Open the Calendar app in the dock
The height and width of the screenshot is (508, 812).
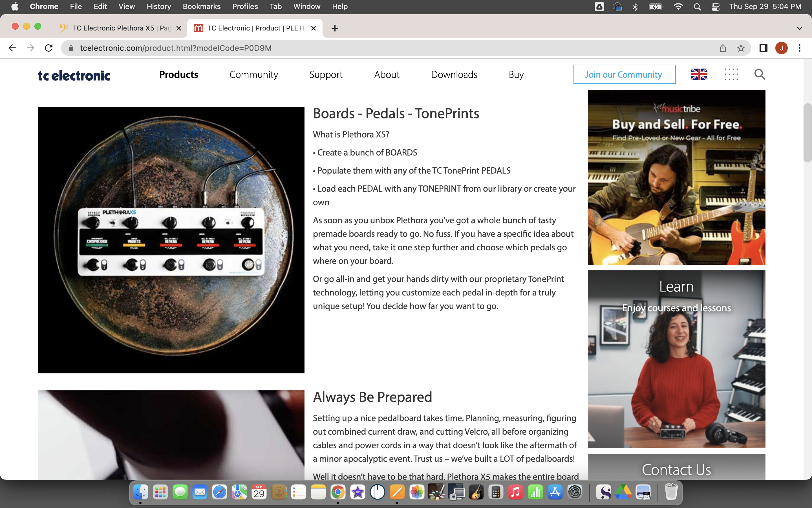click(x=259, y=492)
